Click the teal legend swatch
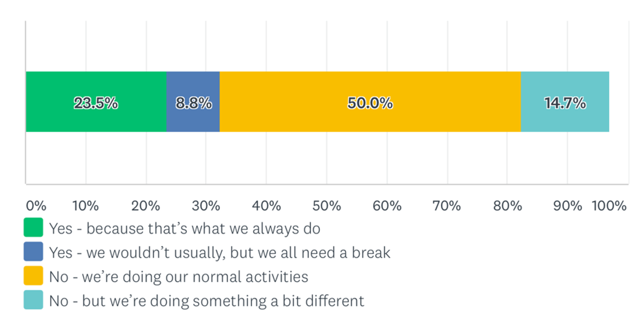Screen dimensions: 644x325 (33, 300)
